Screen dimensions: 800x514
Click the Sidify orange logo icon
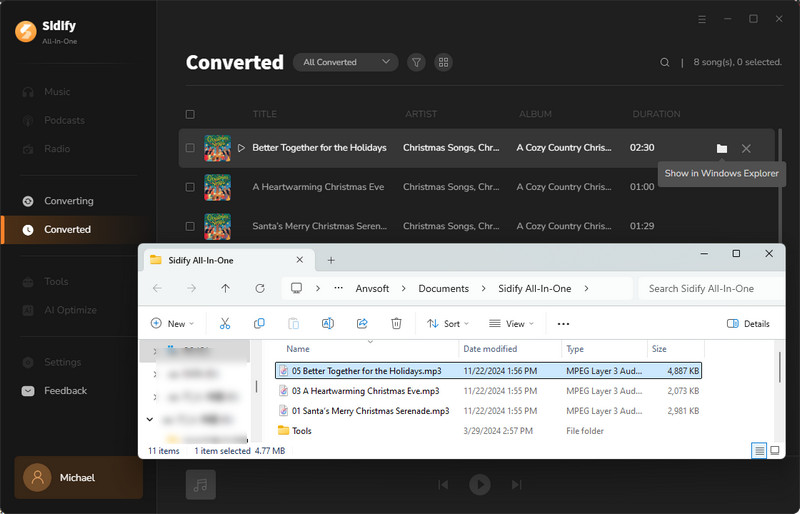[x=26, y=32]
